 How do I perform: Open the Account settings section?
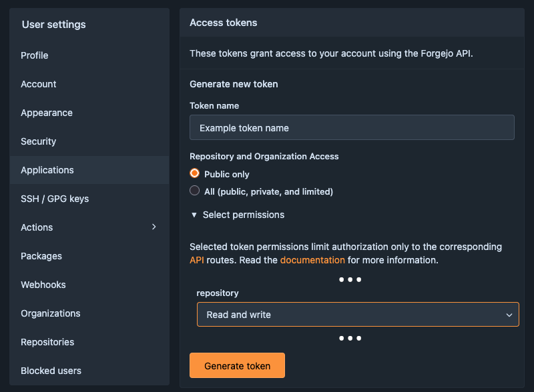tap(38, 84)
